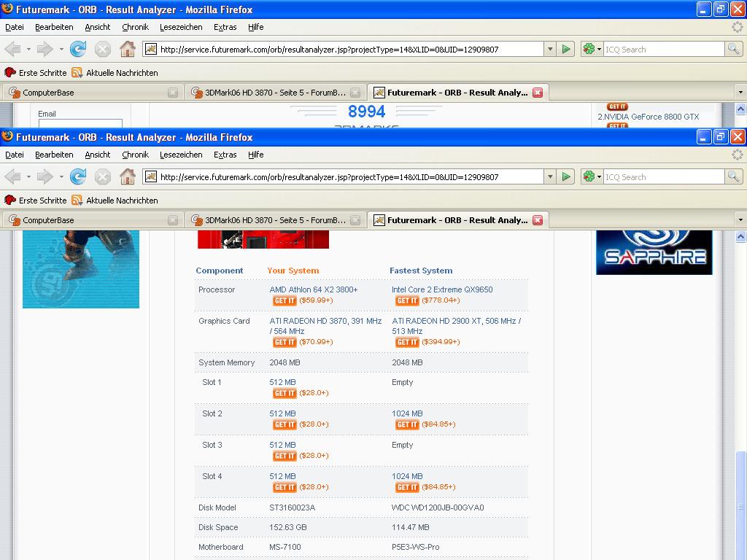This screenshot has width=747, height=560.
Task: Open forward history dropdown in front window
Action: pos(61,177)
